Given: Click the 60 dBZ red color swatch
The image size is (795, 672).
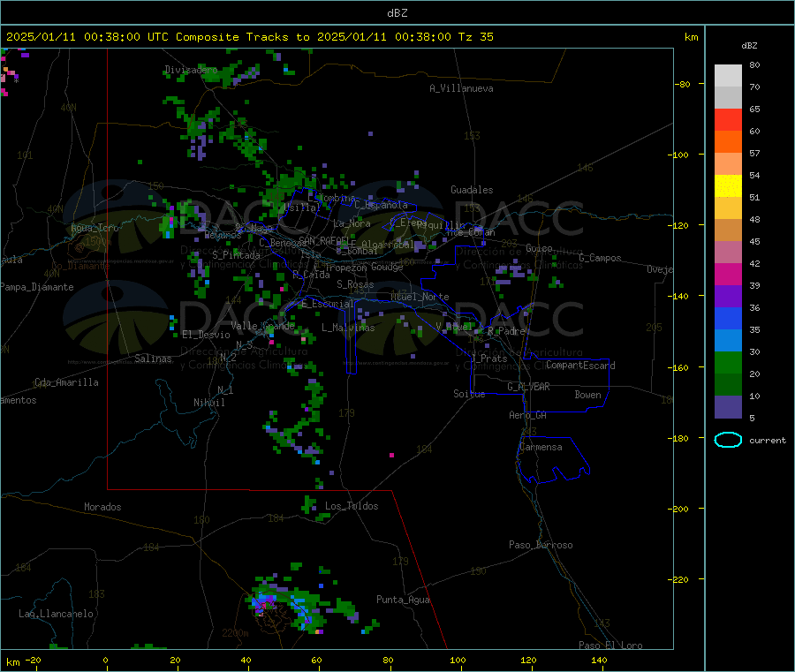Looking at the screenshot, I should click(728, 119).
